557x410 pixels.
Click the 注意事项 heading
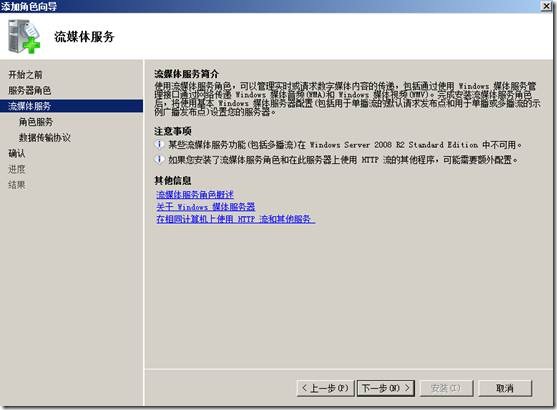[x=173, y=131]
